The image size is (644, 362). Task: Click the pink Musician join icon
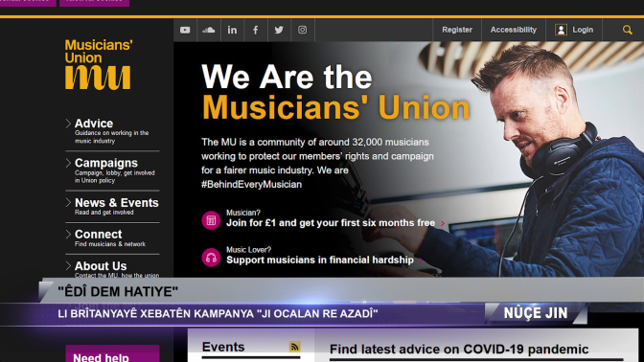(211, 220)
